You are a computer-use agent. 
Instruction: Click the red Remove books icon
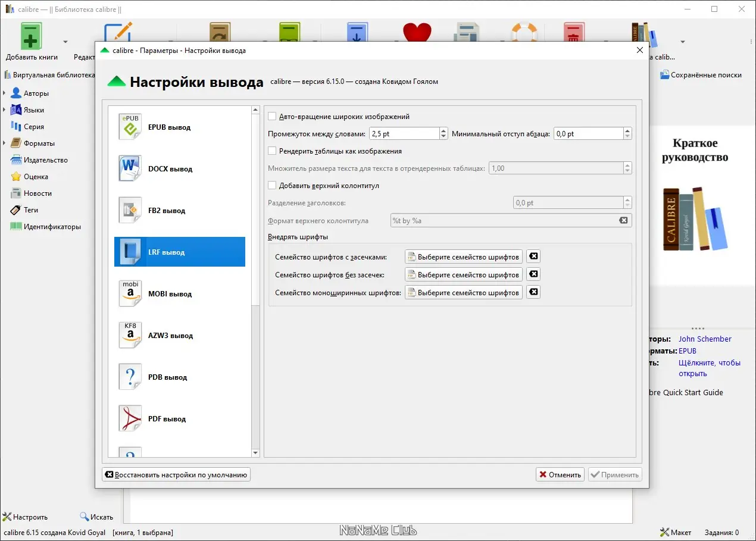tap(574, 32)
